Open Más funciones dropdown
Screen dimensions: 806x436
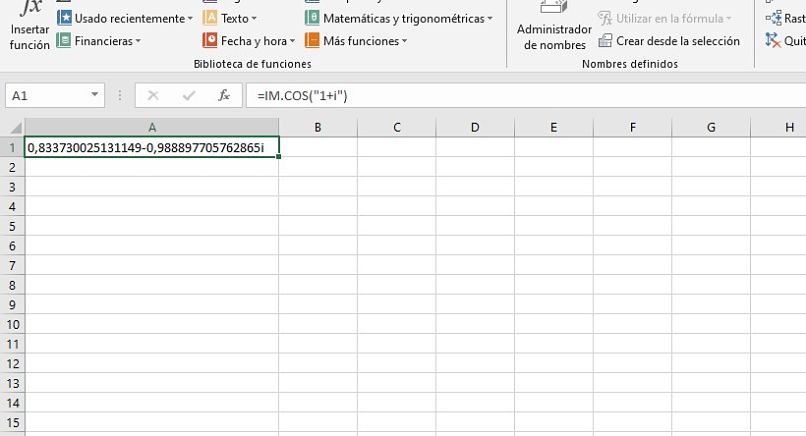click(356, 41)
